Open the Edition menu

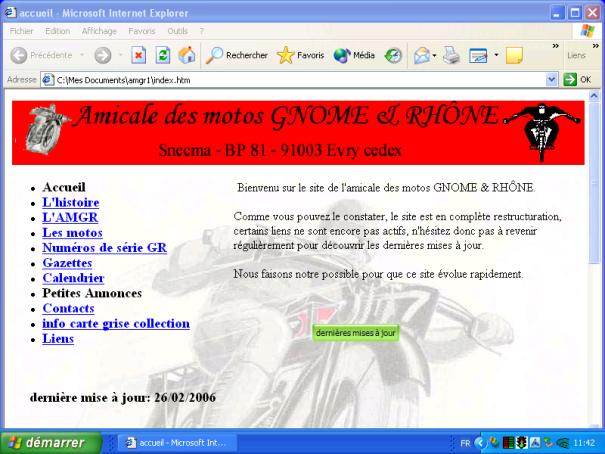pyautogui.click(x=57, y=31)
